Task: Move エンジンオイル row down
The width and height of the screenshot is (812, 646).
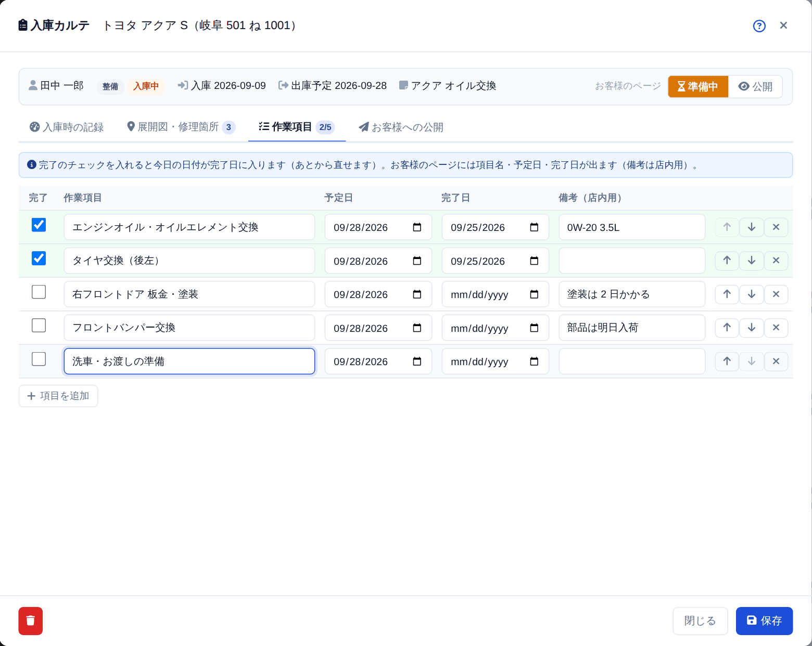Action: (x=752, y=227)
